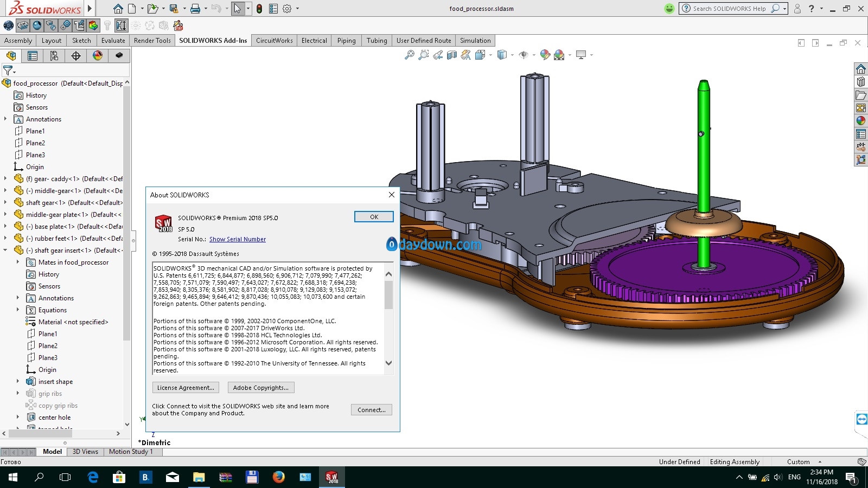This screenshot has height=488, width=868.
Task: Click the Dynamic Annotation Views icon
Action: 466,55
